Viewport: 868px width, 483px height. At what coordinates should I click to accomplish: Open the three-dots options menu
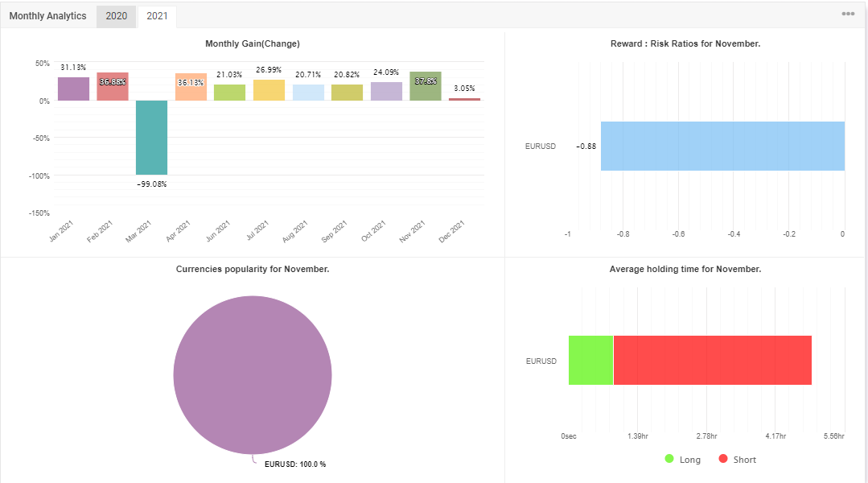(x=848, y=14)
